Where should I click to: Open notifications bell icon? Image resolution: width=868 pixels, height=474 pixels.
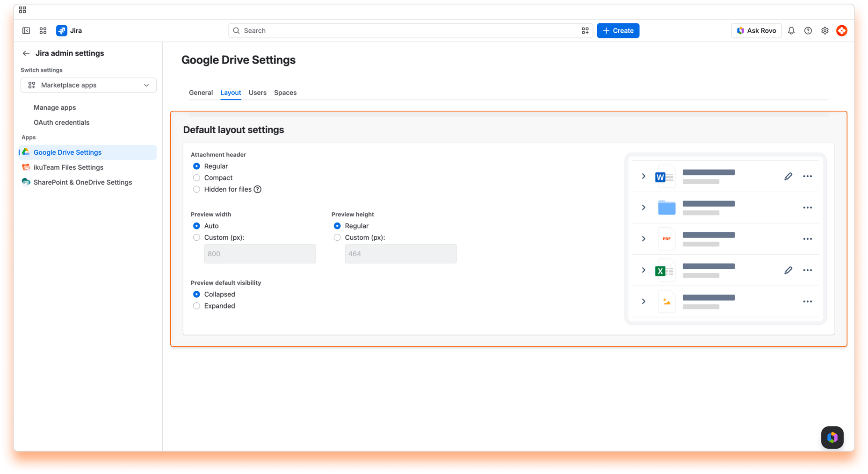point(791,31)
